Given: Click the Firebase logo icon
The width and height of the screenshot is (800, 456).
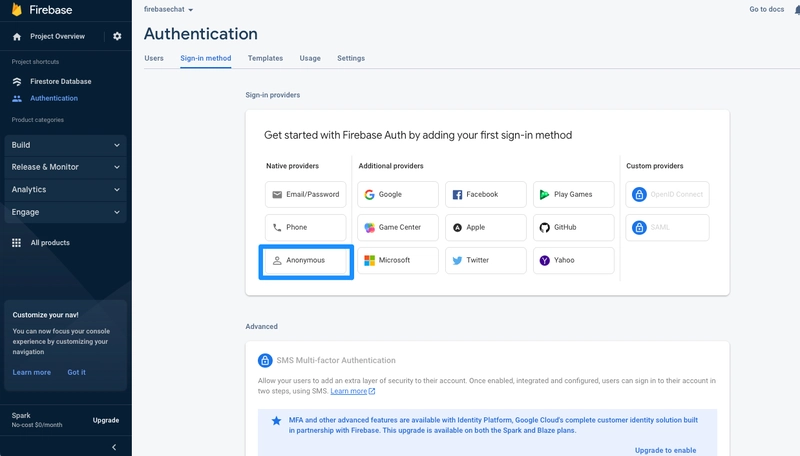Looking at the screenshot, I should (17, 9).
